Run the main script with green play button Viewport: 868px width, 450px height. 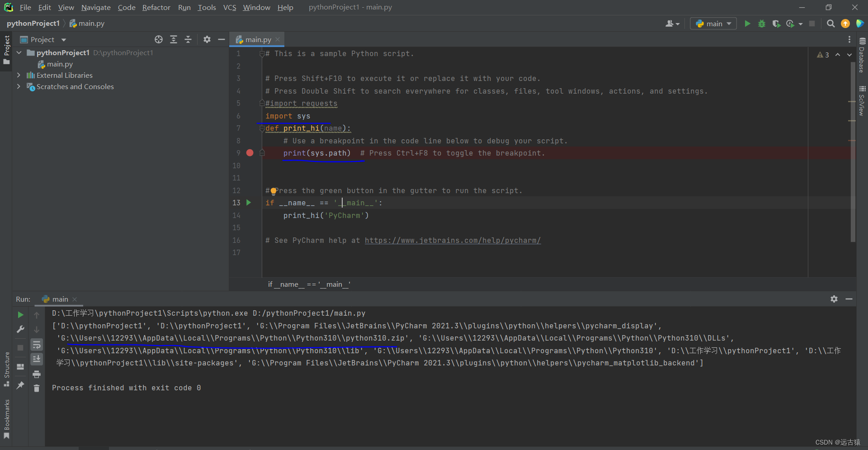click(747, 23)
